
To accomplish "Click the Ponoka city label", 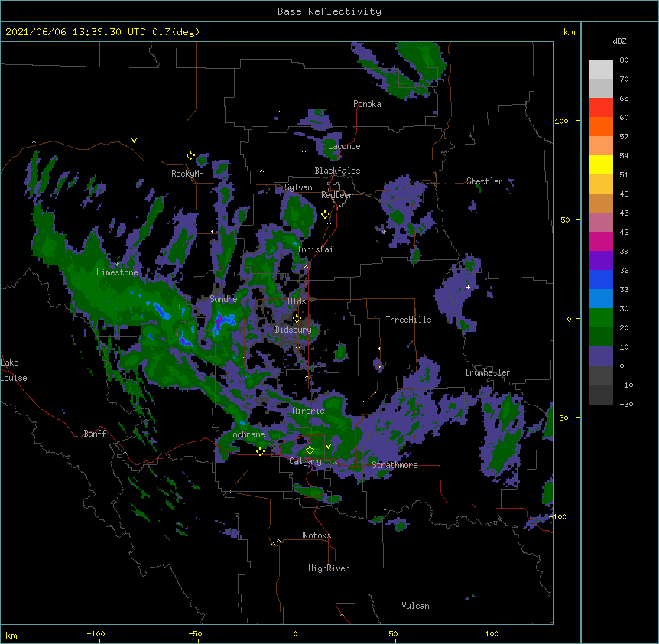I will (x=367, y=104).
